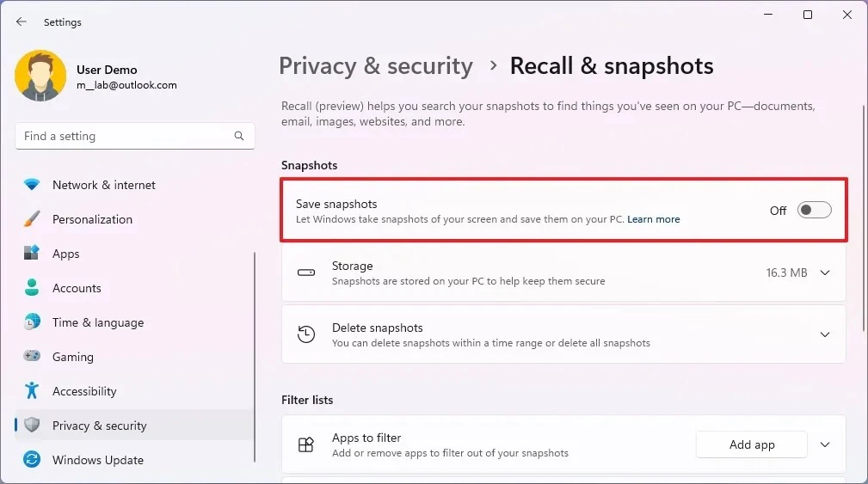This screenshot has width=868, height=484.
Task: Expand the Storage section chevron
Action: click(825, 273)
